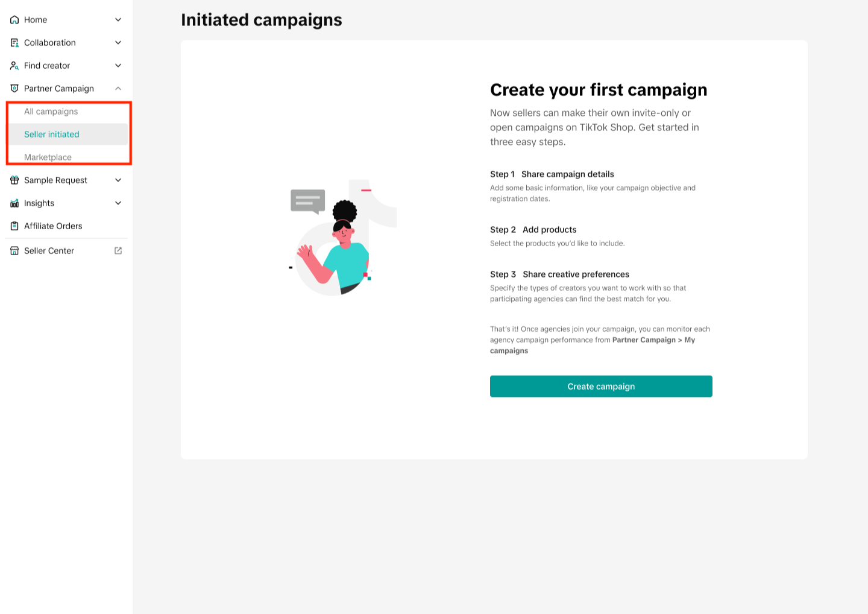
Task: Expand the Sample Request chevron
Action: 118,180
